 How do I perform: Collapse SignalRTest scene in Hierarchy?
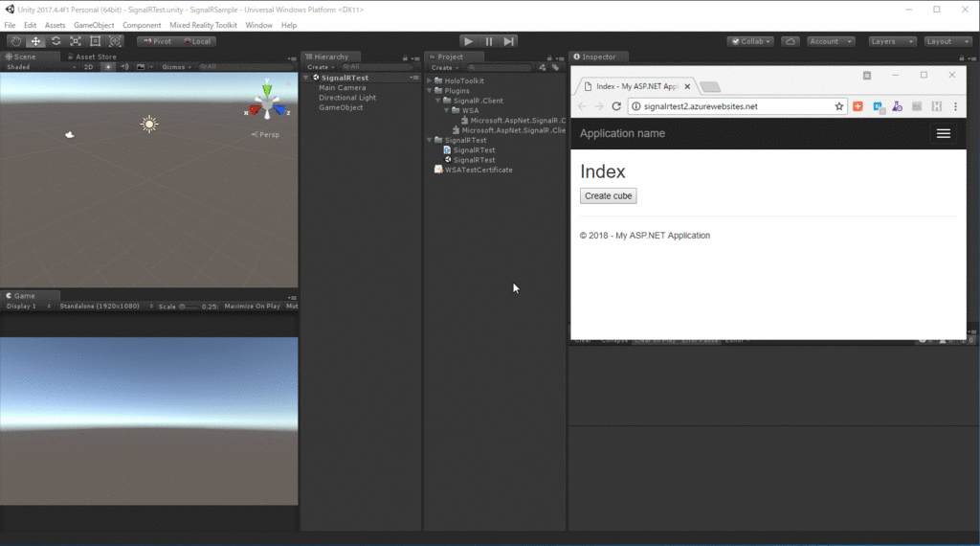click(x=307, y=78)
